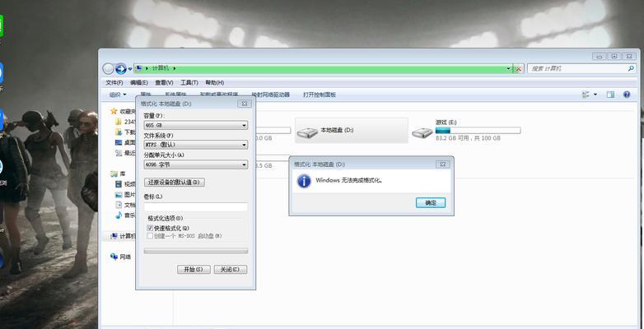Click the 确定 button
The image size is (644, 329).
431,202
